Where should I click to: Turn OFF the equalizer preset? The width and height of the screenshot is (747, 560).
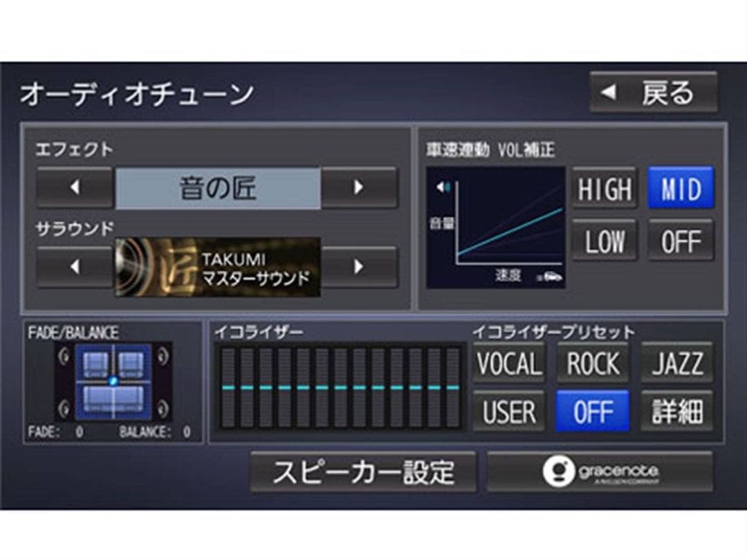coord(593,412)
